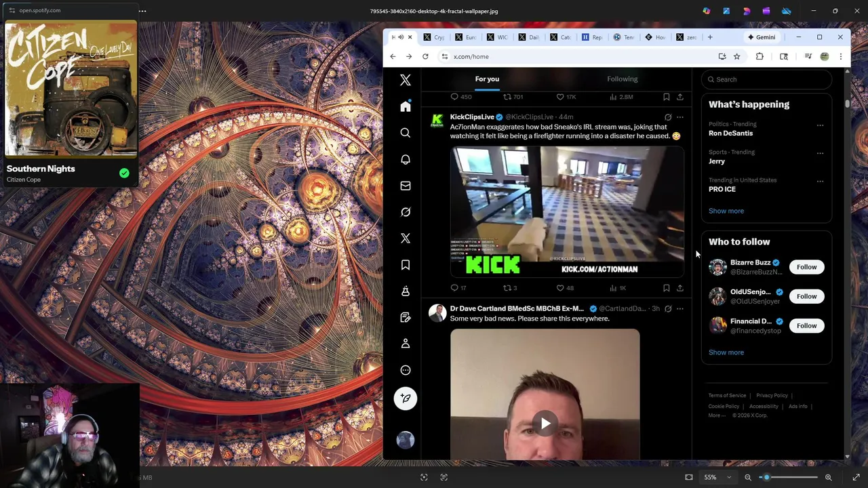
Task: Open more options for PRO ICE trend
Action: (x=820, y=181)
